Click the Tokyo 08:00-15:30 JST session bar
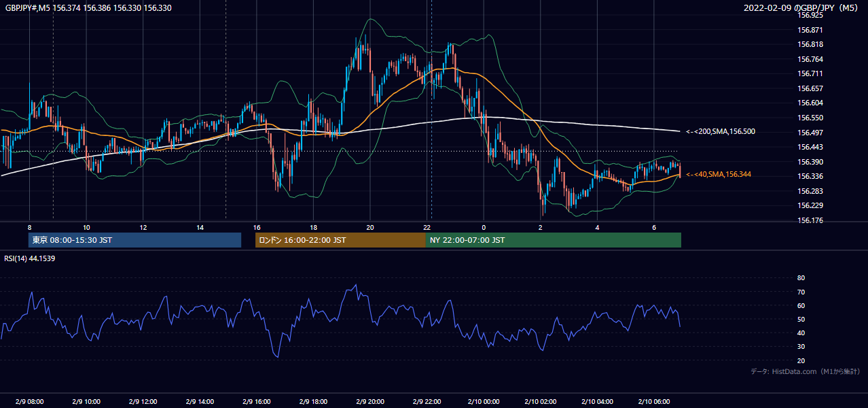 point(134,240)
